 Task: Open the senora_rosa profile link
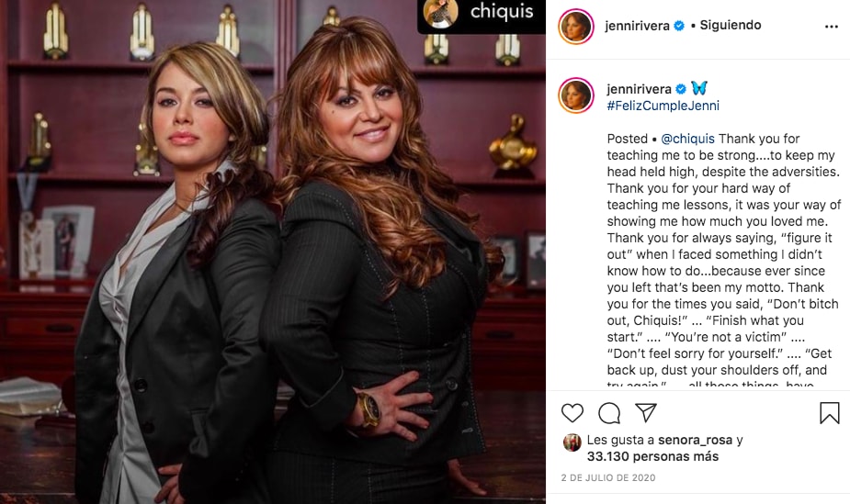[695, 440]
